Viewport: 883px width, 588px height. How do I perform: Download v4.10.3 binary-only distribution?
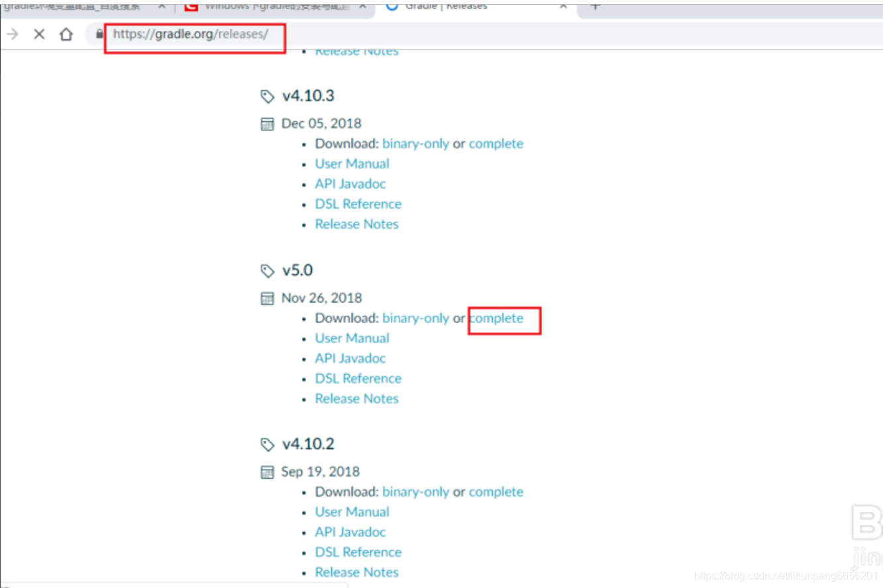click(415, 144)
